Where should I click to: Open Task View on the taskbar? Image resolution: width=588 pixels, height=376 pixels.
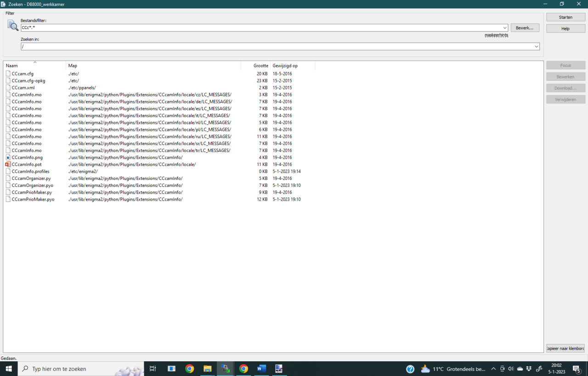tap(153, 369)
